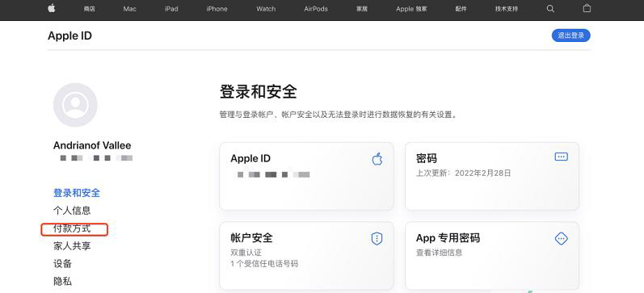Click the 查看详细信息 text
This screenshot has height=293, width=644.
coord(439,253)
